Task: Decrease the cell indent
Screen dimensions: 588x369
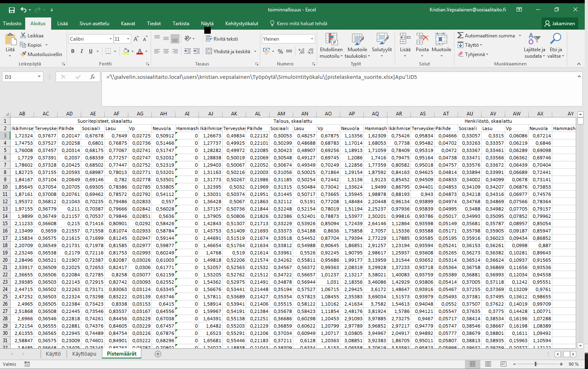Action: tap(187, 51)
